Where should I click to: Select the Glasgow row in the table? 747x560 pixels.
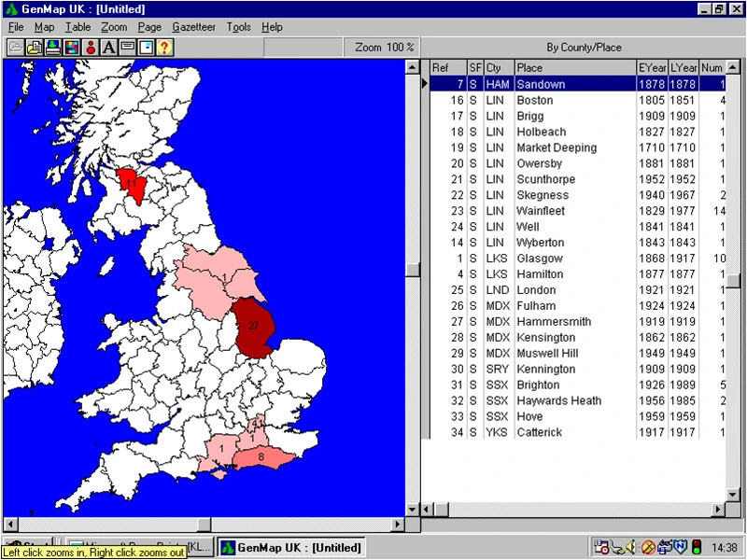[x=574, y=259]
